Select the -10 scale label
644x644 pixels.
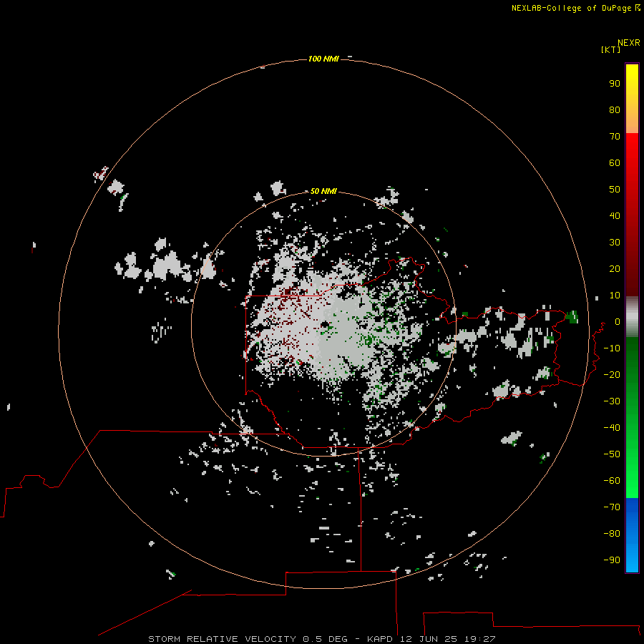click(612, 348)
